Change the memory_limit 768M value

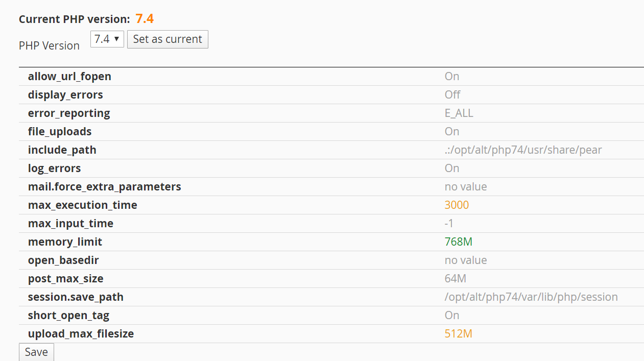pyautogui.click(x=458, y=242)
